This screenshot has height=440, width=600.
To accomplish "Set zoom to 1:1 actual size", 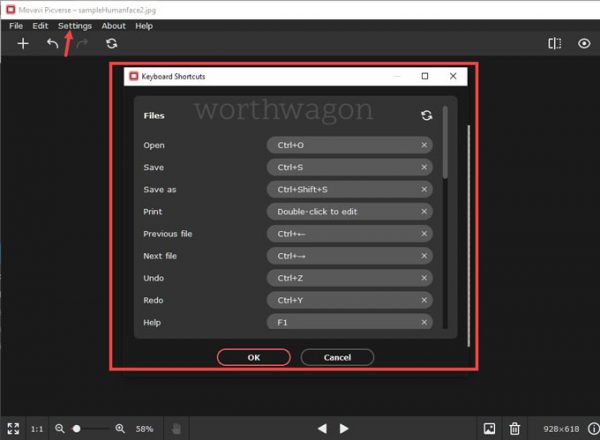I will click(37, 428).
